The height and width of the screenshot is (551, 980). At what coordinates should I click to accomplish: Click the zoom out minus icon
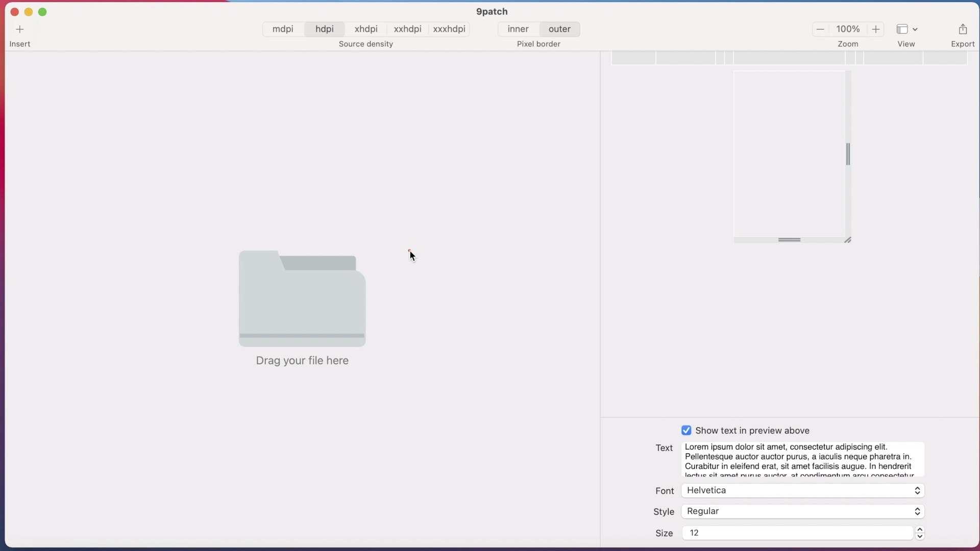(820, 29)
